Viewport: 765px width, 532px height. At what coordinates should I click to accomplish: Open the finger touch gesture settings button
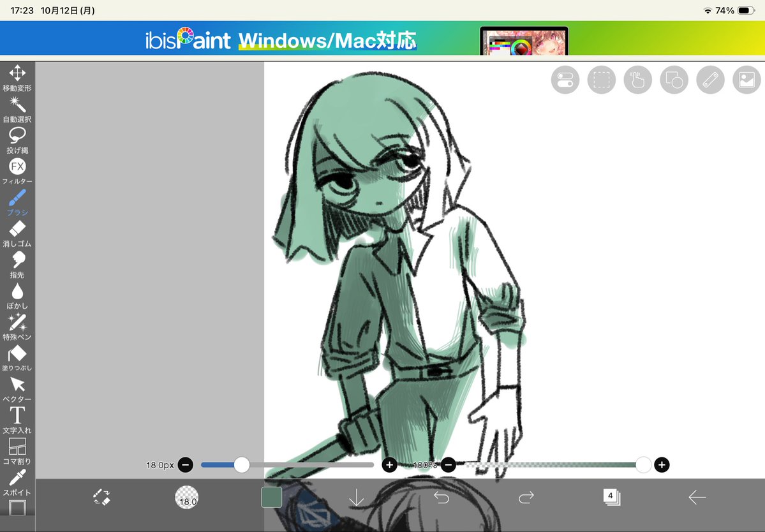[637, 80]
